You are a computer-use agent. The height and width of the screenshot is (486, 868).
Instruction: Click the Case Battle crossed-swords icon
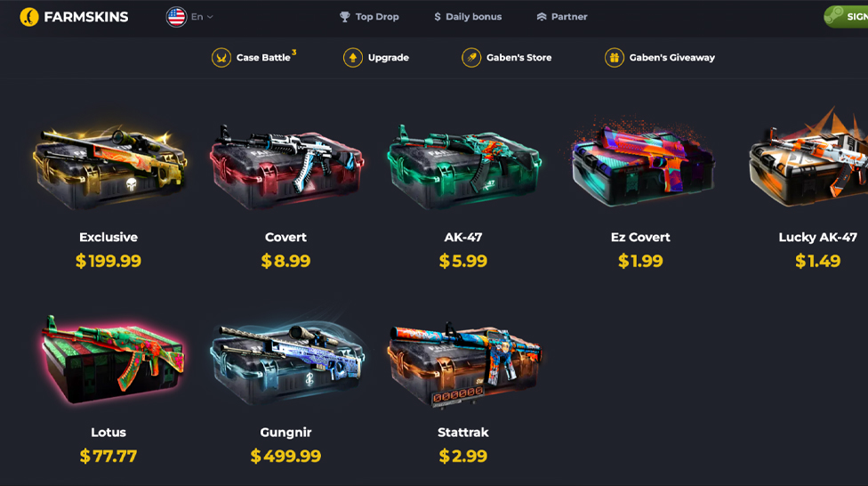(221, 58)
